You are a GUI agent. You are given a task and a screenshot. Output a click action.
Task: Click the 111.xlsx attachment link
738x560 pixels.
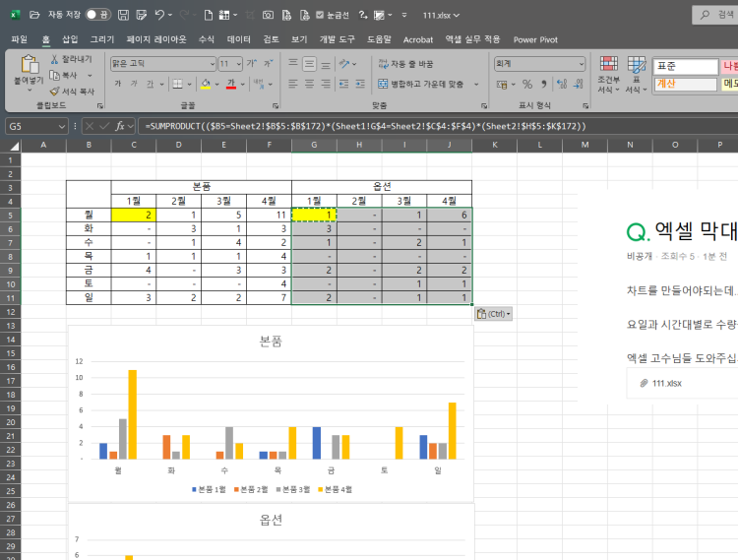666,382
